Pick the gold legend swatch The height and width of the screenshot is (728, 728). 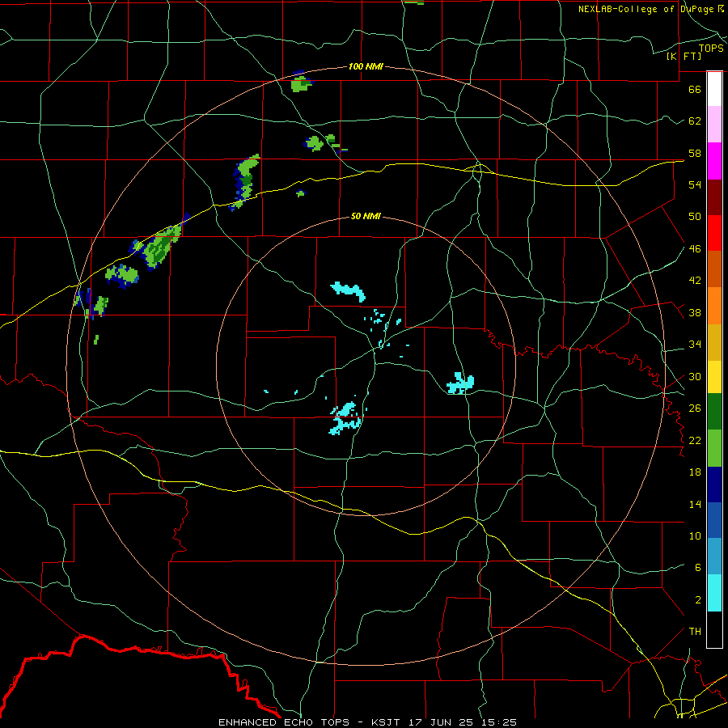(x=714, y=343)
